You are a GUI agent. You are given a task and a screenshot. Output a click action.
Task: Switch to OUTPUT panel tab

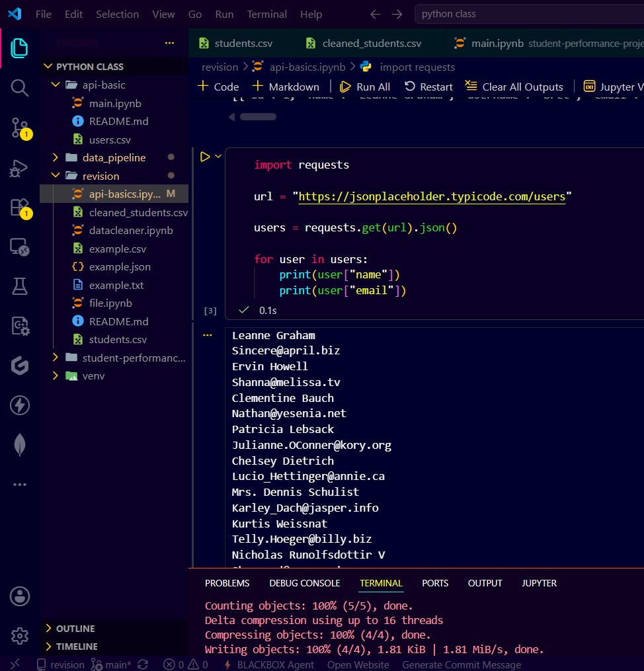[485, 583]
